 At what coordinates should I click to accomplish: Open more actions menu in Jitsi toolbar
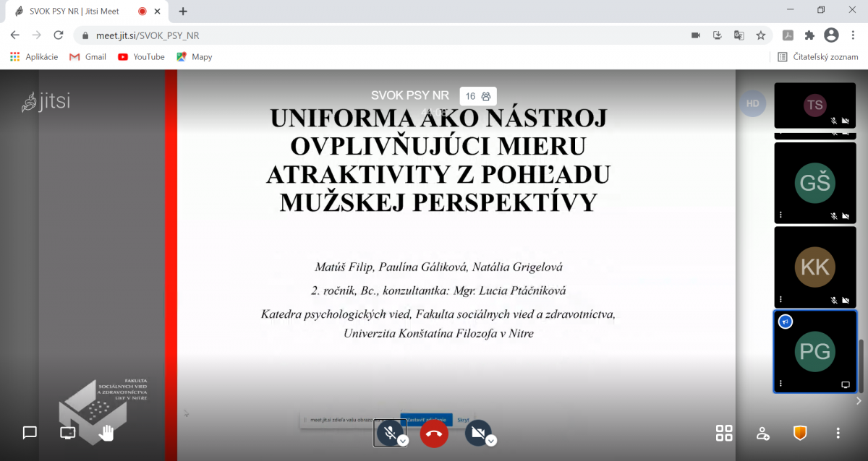[838, 433]
